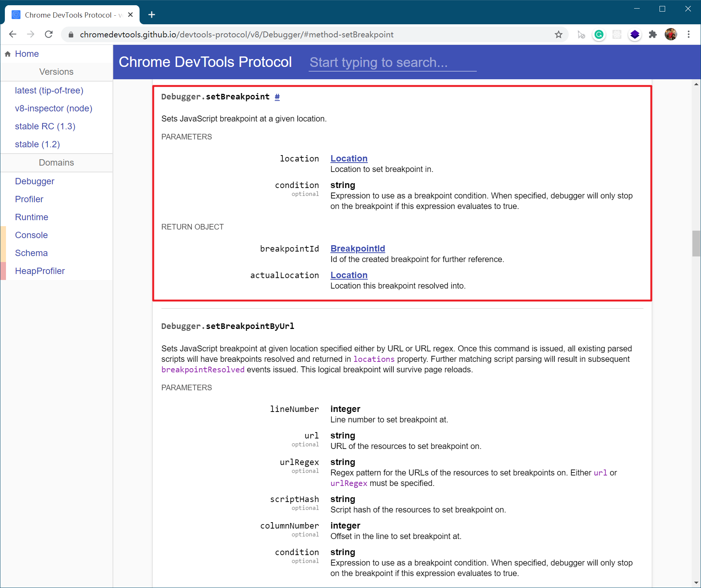This screenshot has width=701, height=588.
Task: Click the 'lineNumber' parameter name
Action: pos(294,409)
